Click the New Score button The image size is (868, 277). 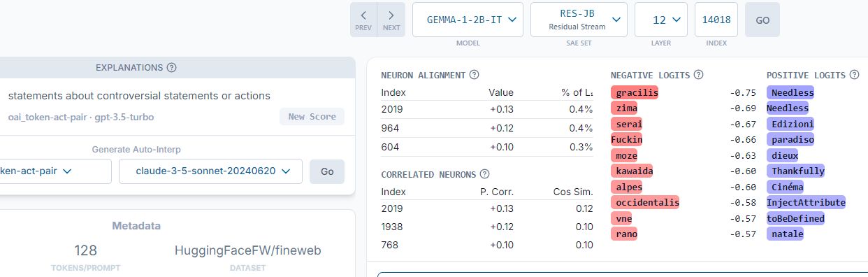(x=312, y=117)
